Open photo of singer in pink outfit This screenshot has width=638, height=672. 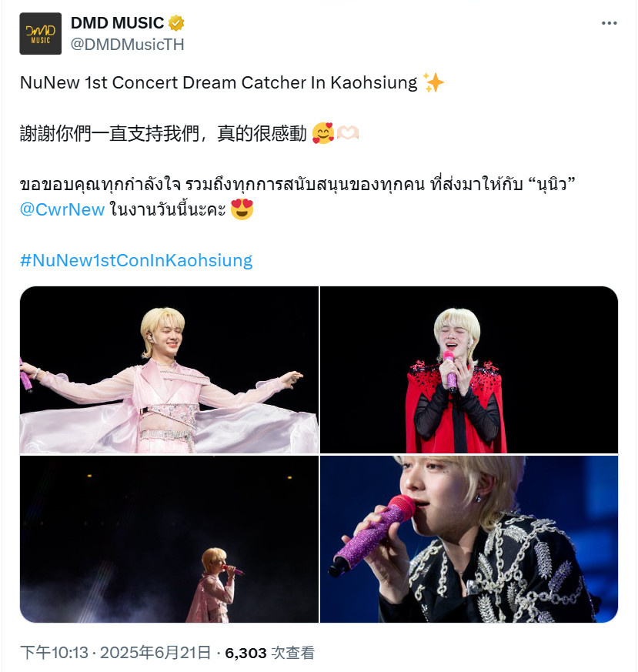169,369
